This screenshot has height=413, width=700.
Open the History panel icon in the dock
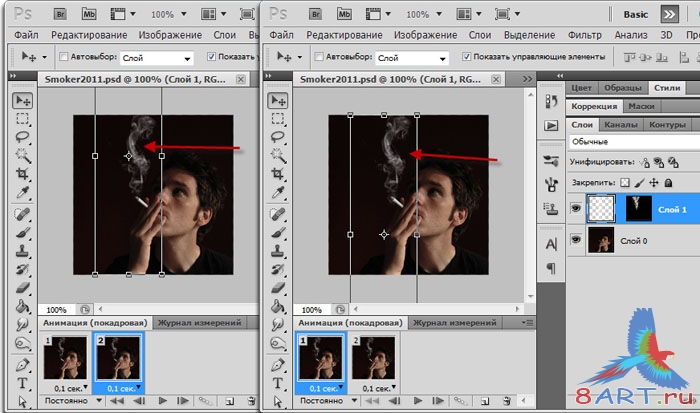pos(551,101)
